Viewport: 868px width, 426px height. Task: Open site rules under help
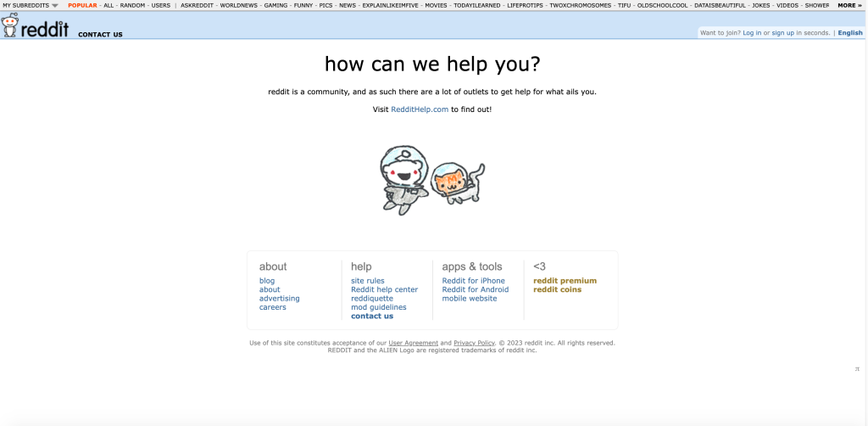(368, 281)
